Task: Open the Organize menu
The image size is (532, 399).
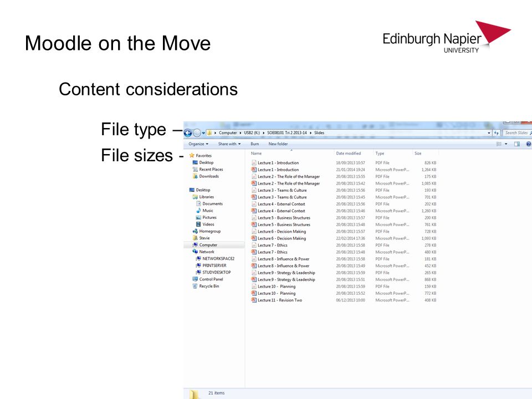Action: click(198, 144)
